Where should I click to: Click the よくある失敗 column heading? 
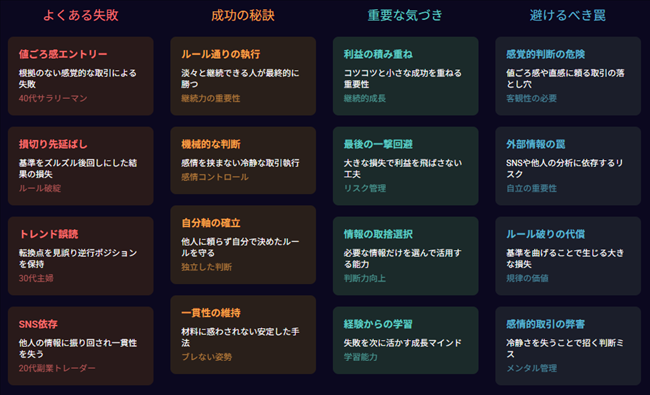(x=81, y=15)
